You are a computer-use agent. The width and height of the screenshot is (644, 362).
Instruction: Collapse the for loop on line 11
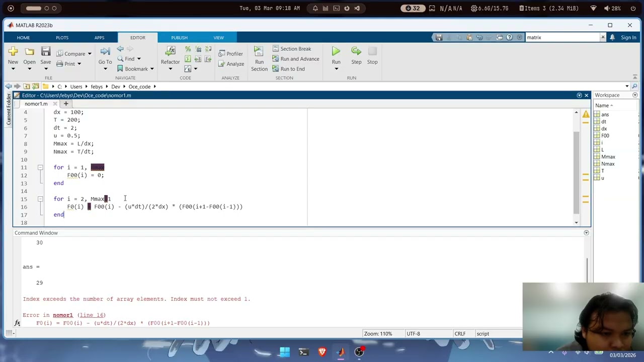(40, 167)
